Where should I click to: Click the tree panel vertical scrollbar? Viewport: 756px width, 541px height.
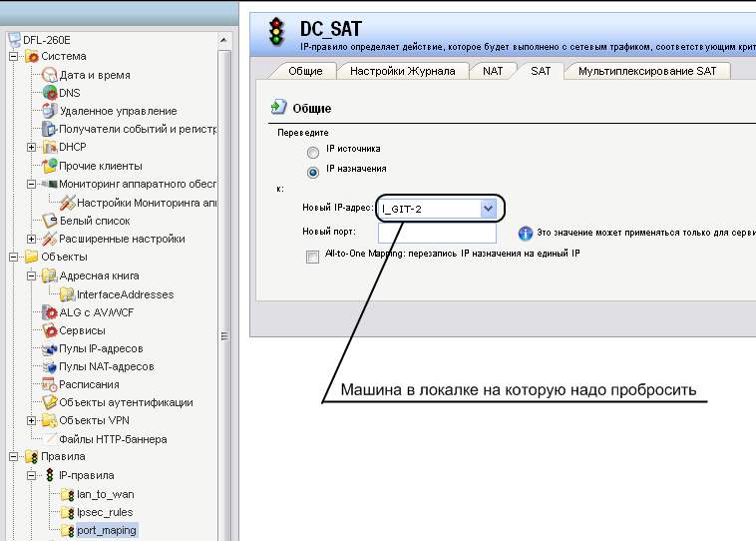tap(224, 294)
